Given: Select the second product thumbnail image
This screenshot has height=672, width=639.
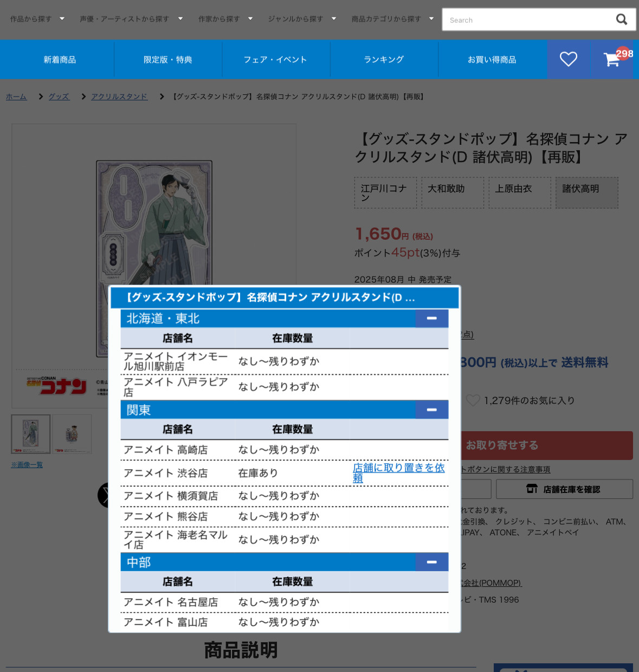Looking at the screenshot, I should pos(72,434).
